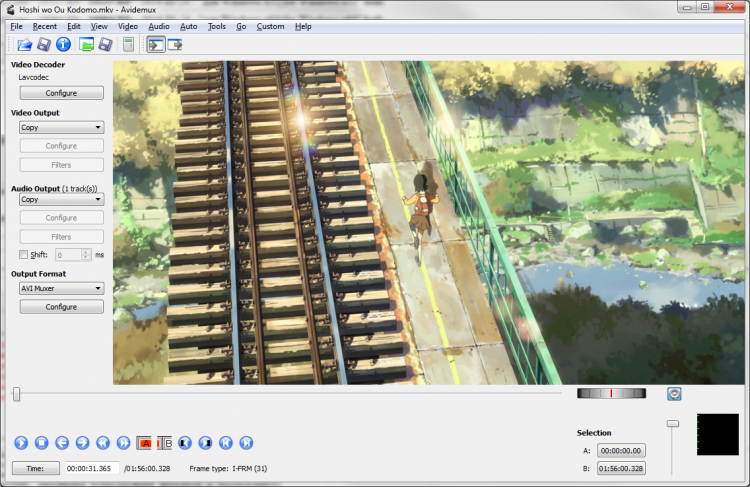Click the round icon beside the jog wheel
The image size is (750, 487).
674,394
